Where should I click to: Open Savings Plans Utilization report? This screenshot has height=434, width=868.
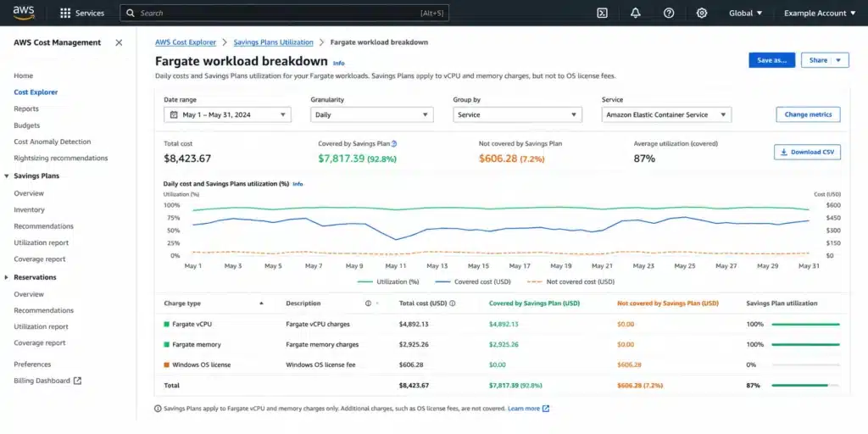(x=41, y=242)
